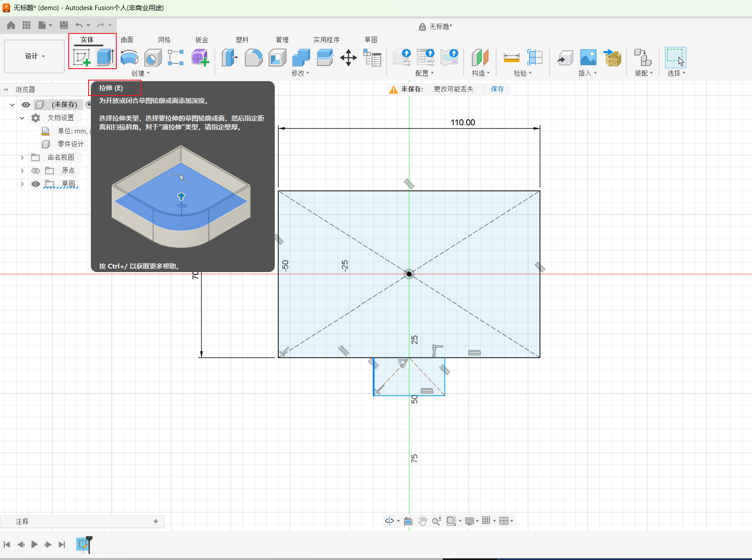752x560 pixels.
Task: Open the Create (创建) dropdown menu
Action: tap(141, 73)
